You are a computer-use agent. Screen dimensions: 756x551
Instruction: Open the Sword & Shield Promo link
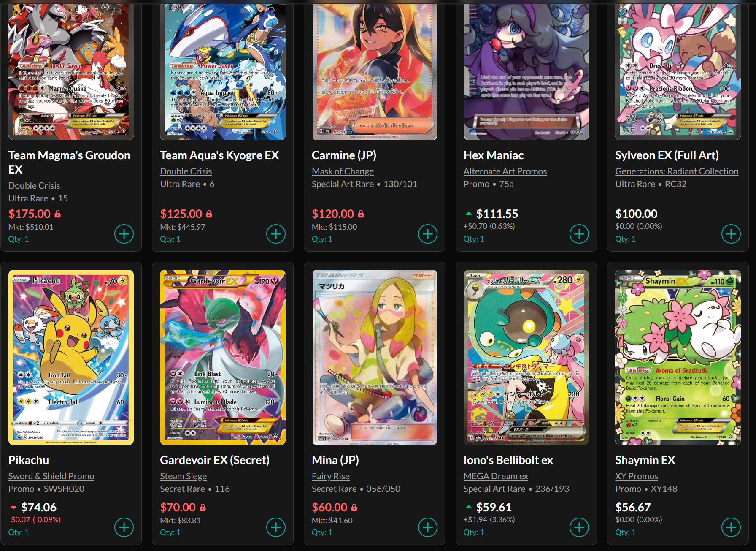click(x=51, y=476)
